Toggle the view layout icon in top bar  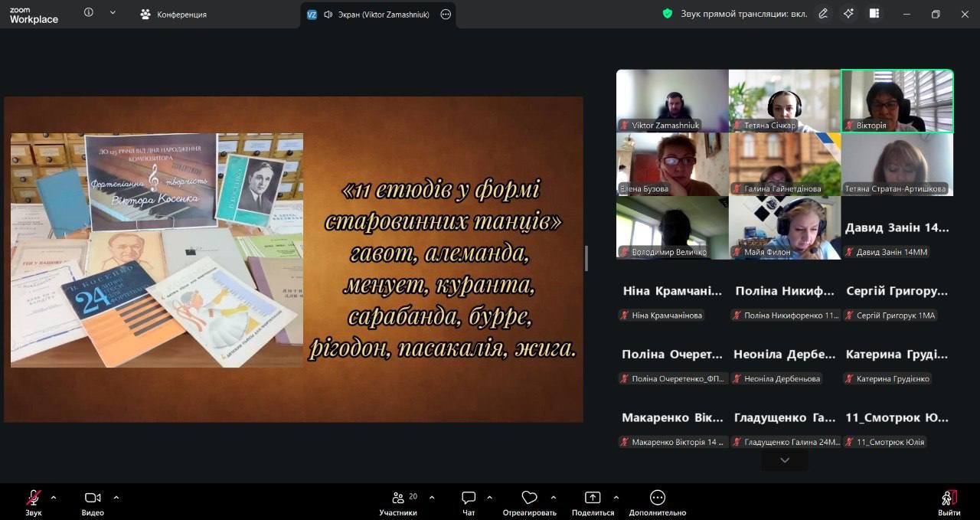[874, 14]
